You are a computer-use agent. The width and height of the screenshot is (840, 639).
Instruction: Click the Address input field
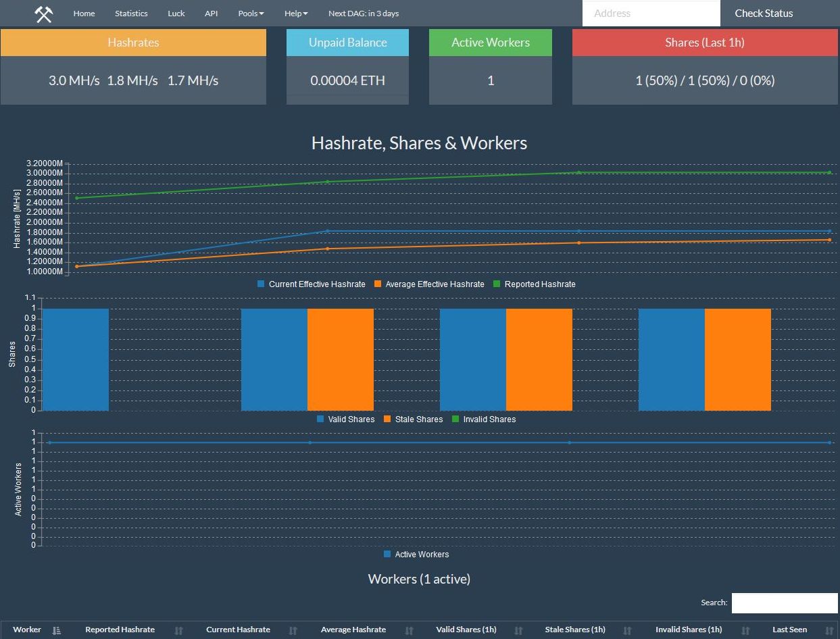coord(650,13)
